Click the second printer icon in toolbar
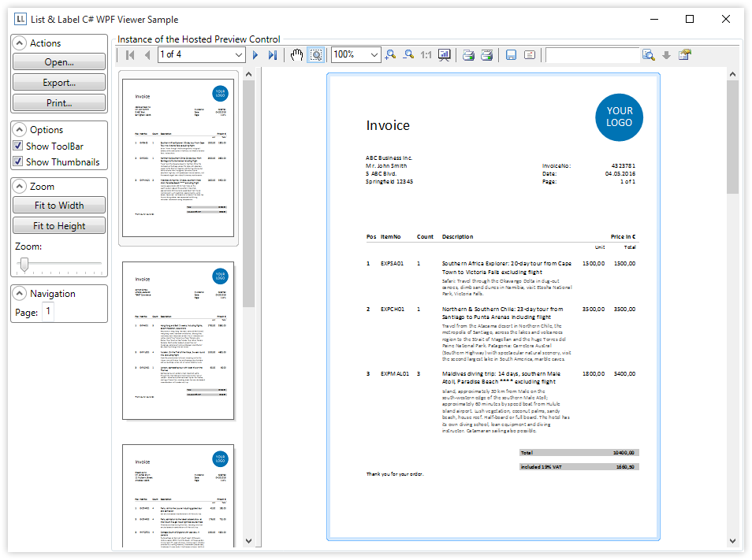Screen dimensions: 752x560 (487, 55)
